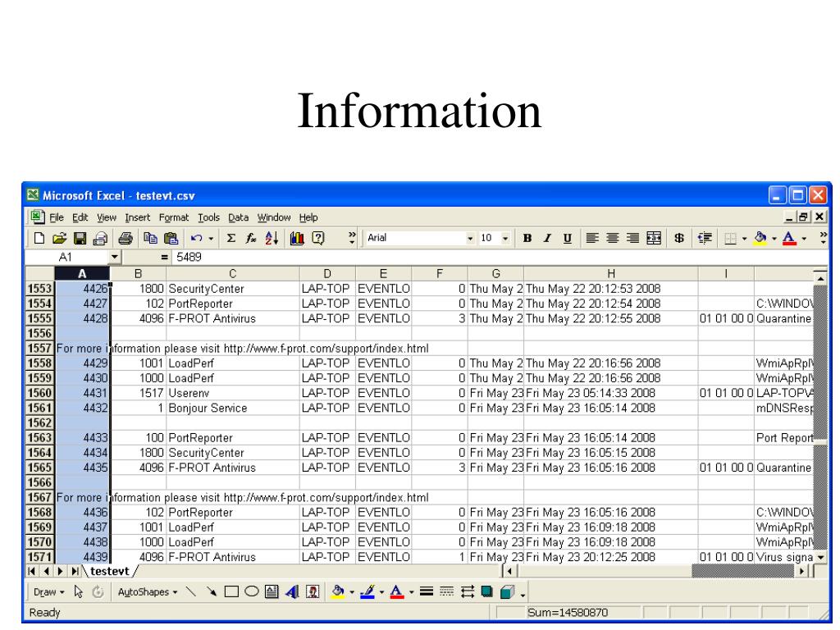
Task: Sort ascending with the A-Z icon
Action: pyautogui.click(x=272, y=239)
